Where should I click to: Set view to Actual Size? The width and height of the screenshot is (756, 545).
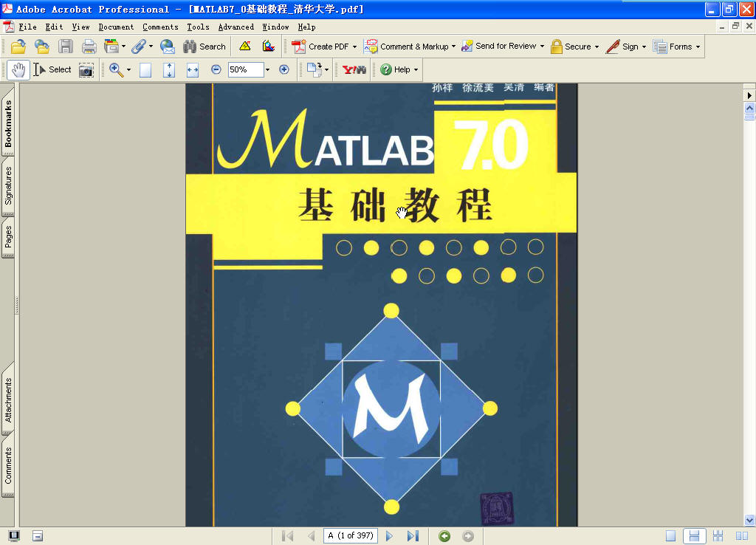point(145,70)
